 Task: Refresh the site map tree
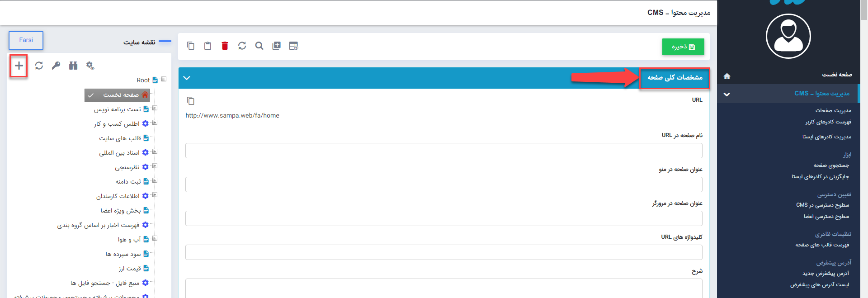click(39, 66)
